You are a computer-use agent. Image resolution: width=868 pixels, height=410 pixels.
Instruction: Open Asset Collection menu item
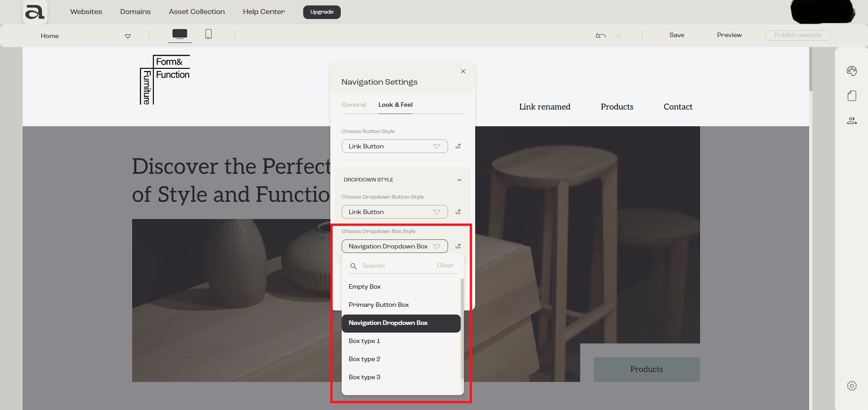tap(197, 12)
